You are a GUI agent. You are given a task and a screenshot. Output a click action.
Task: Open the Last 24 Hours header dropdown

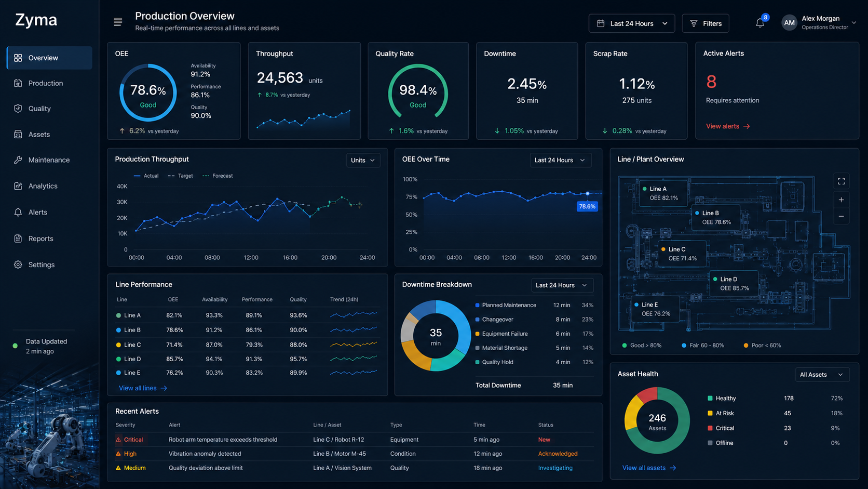coord(632,23)
